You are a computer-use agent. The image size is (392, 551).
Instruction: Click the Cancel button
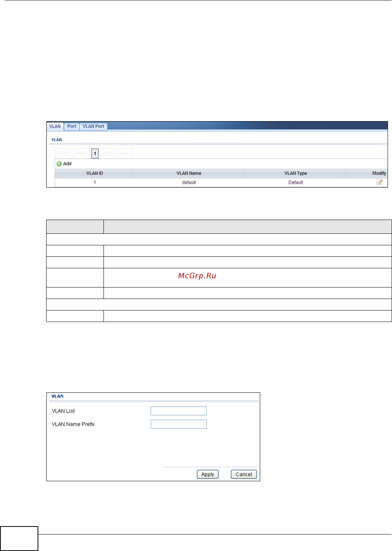pyautogui.click(x=244, y=474)
